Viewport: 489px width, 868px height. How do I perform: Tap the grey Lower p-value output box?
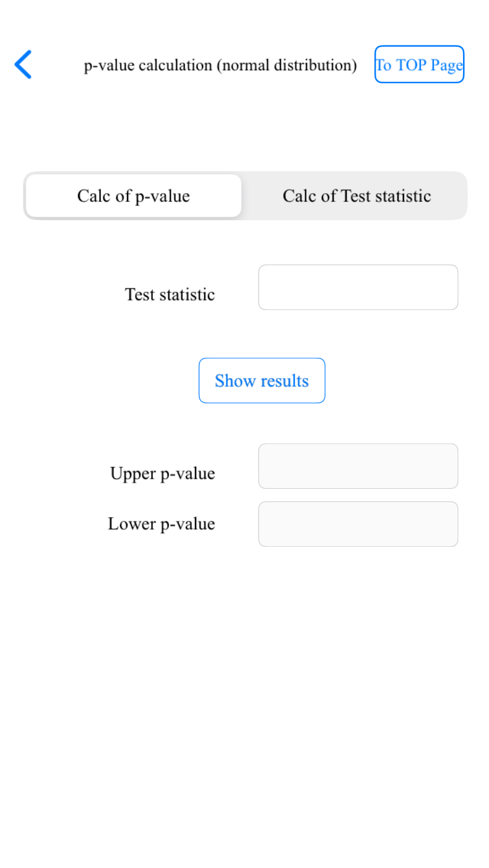358,524
